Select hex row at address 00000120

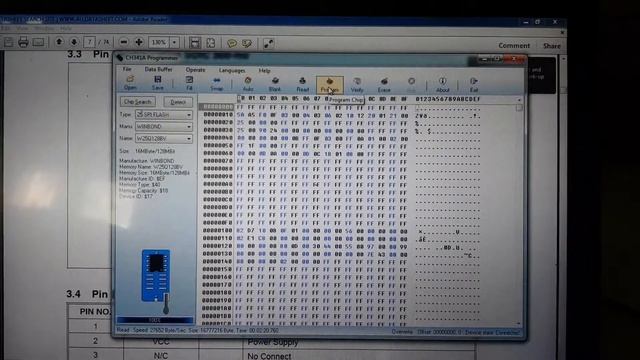(x=218, y=246)
